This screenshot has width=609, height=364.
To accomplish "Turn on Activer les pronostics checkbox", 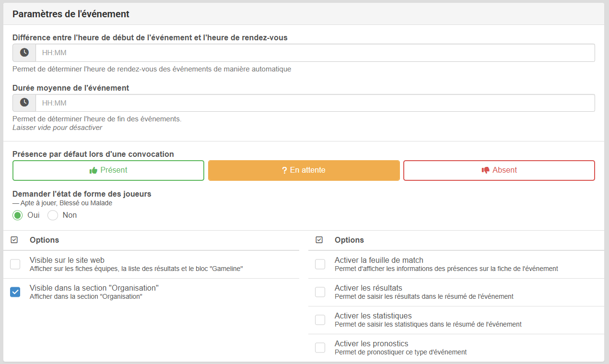I will click(x=320, y=348).
